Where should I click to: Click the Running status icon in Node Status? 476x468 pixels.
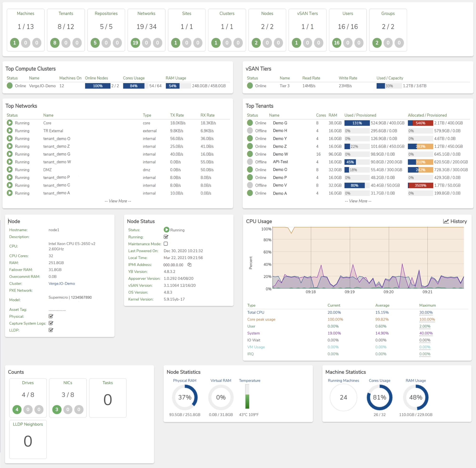click(x=167, y=230)
